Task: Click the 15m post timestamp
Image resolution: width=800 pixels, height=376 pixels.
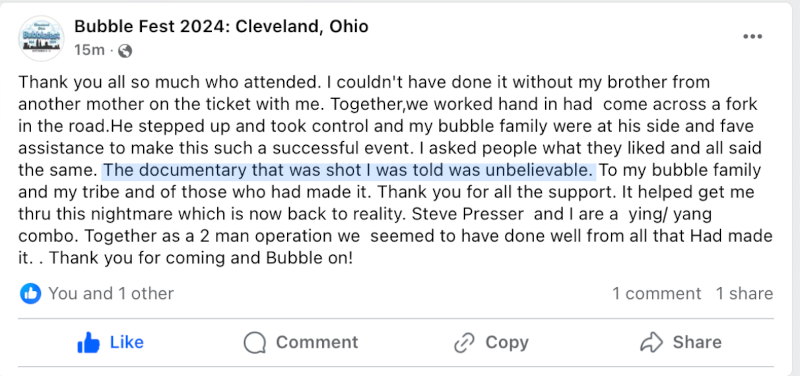Action: pos(89,50)
